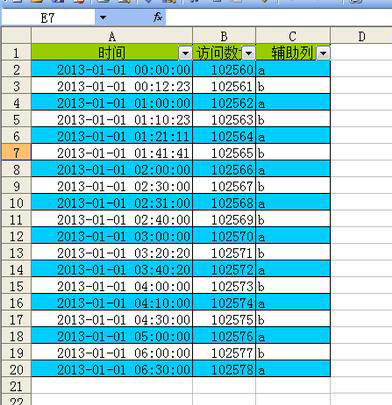Click the formula bar input area

[x=279, y=18]
